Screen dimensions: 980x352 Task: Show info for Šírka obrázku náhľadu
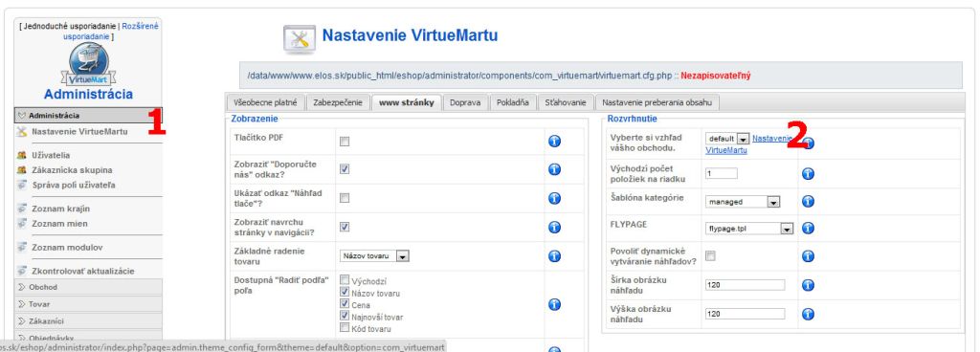point(808,285)
